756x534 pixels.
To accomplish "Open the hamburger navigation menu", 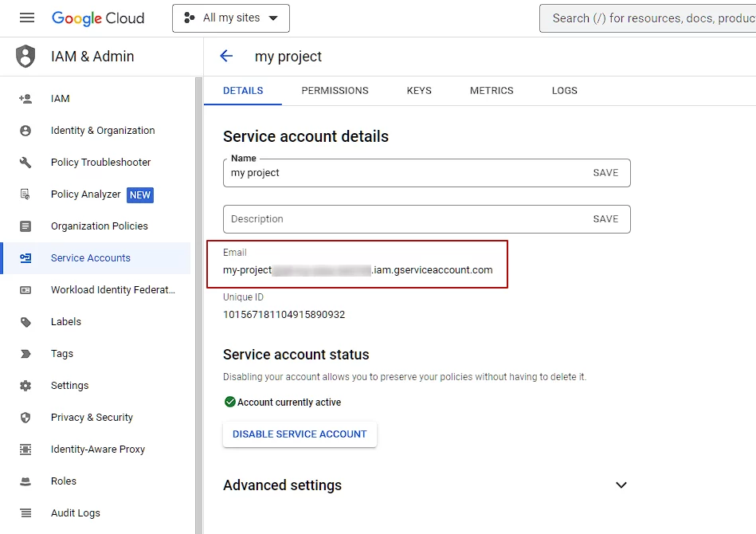I will point(27,18).
